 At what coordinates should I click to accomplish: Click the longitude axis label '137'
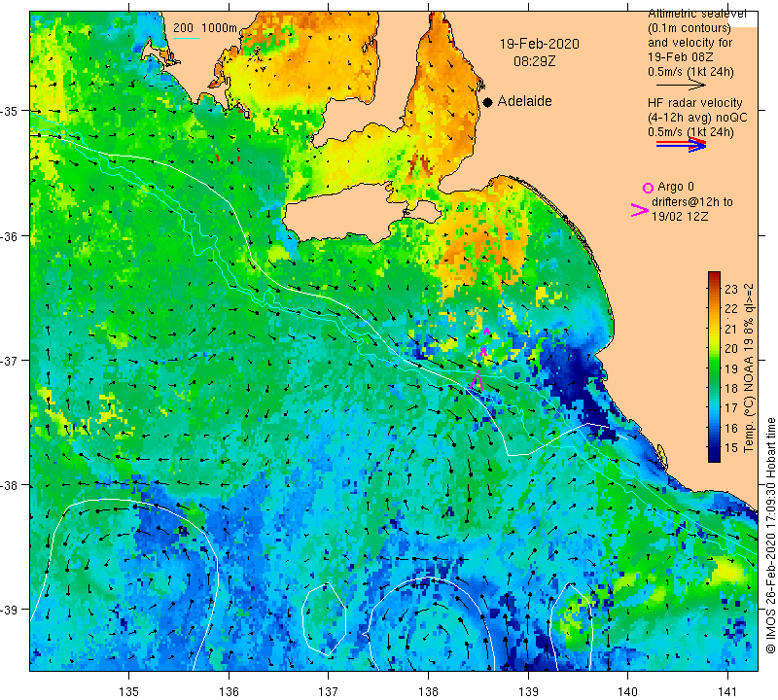click(x=328, y=690)
